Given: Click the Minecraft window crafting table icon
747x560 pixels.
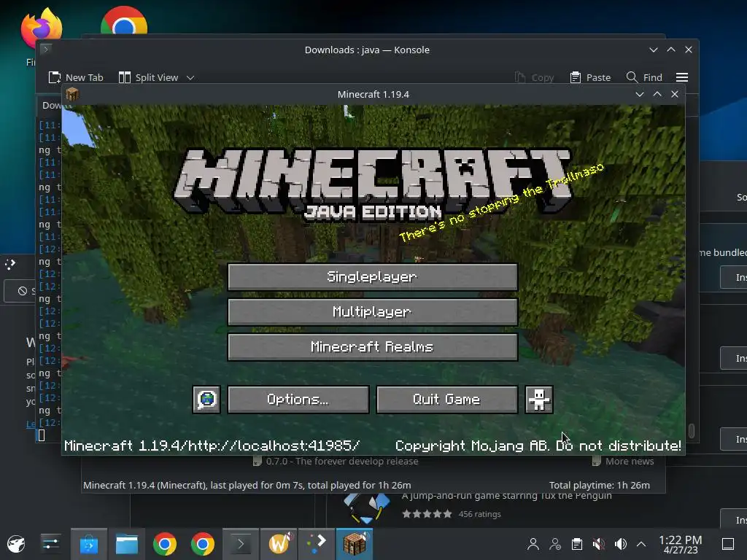Looking at the screenshot, I should [72, 94].
